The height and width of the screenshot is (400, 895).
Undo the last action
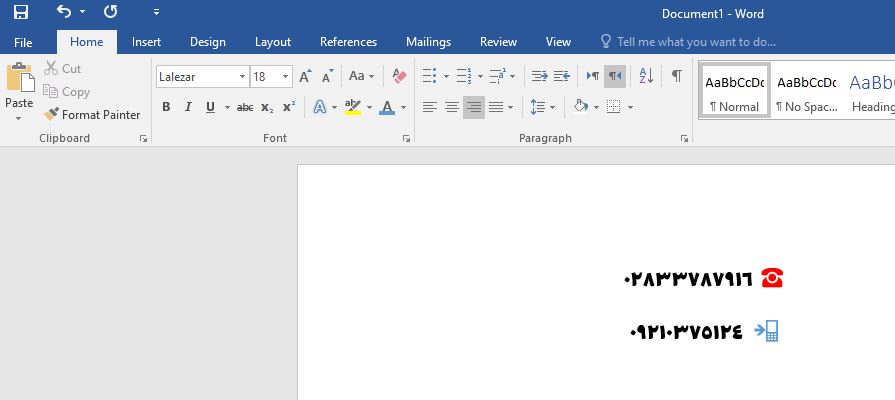coord(64,11)
